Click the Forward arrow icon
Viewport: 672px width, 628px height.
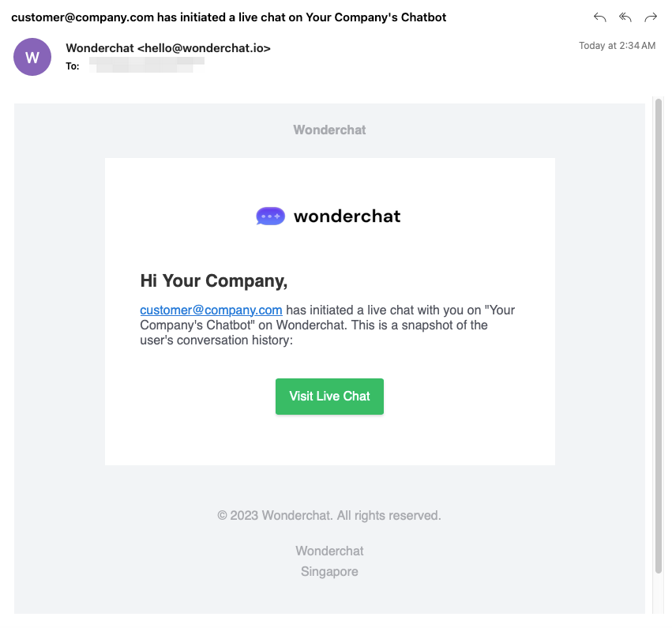click(651, 17)
